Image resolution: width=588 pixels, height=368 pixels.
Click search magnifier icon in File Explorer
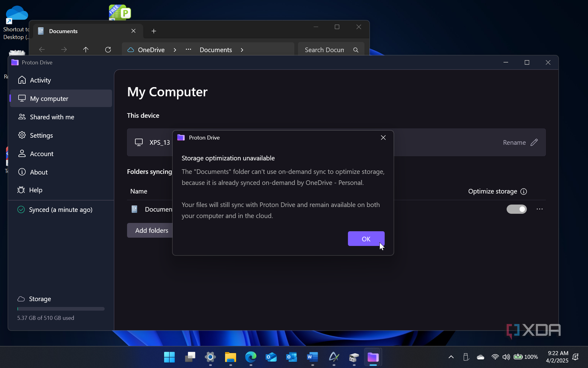[356, 50]
